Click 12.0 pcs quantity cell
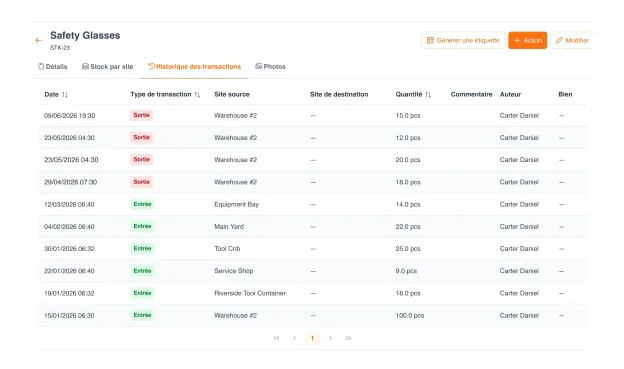 pos(408,138)
